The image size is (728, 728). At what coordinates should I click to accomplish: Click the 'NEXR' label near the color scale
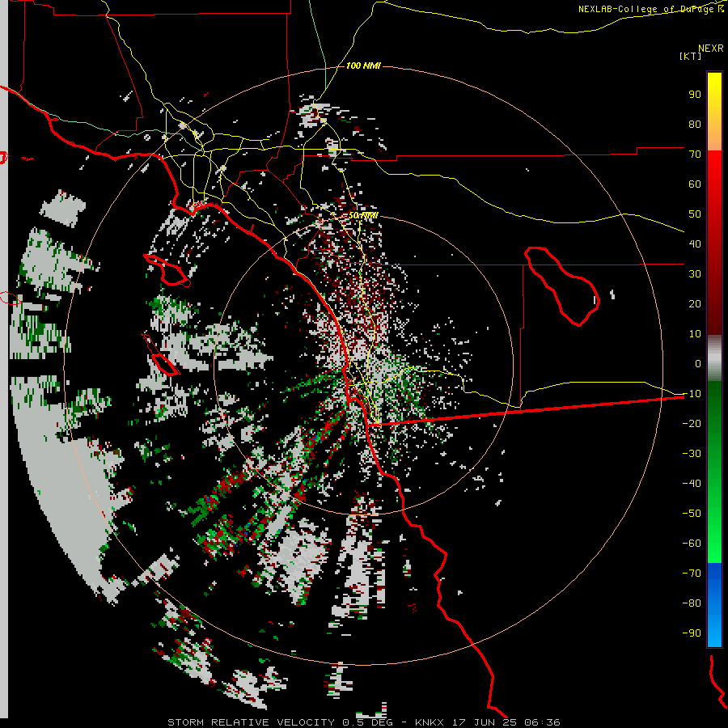tap(710, 49)
